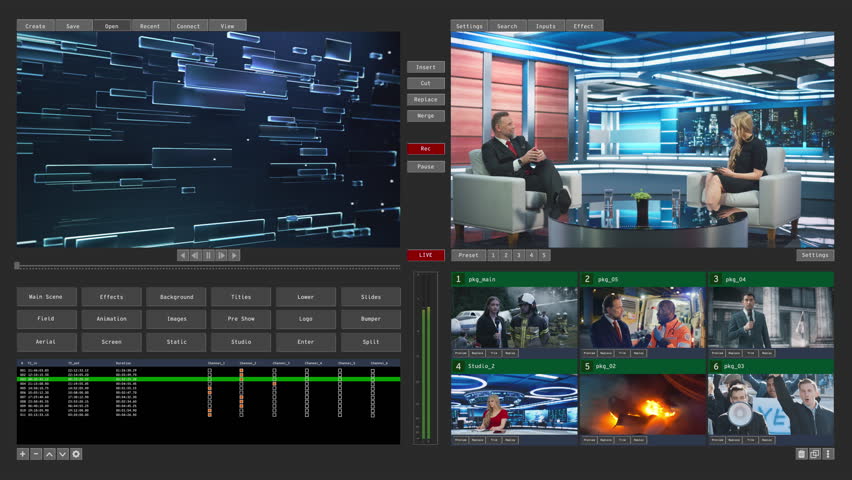The width and height of the screenshot is (852, 480).
Task: Click the Cut button
Action: click(425, 83)
